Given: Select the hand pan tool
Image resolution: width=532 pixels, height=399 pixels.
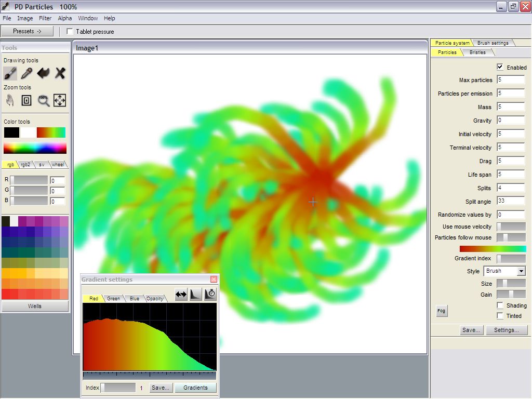Looking at the screenshot, I should 10,100.
